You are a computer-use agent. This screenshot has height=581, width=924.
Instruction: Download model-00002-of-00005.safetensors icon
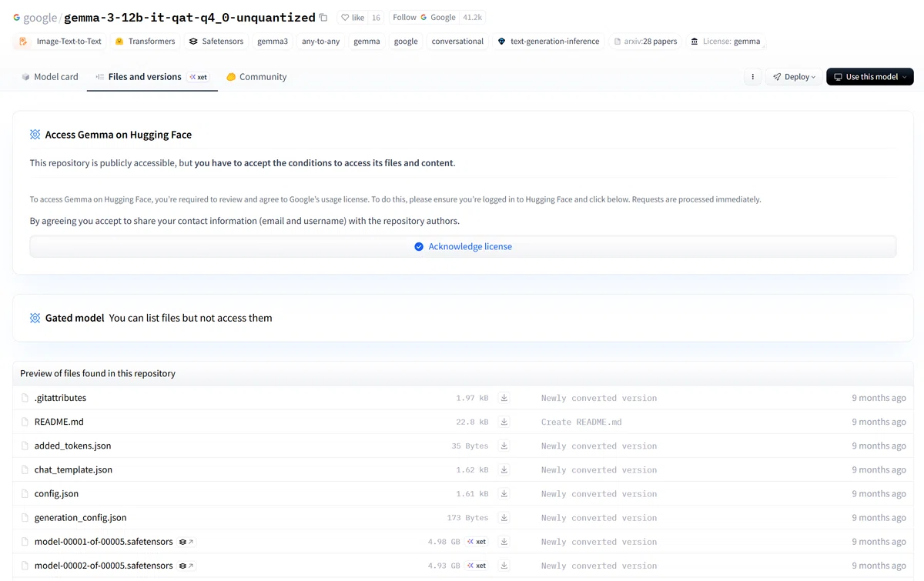click(504, 566)
